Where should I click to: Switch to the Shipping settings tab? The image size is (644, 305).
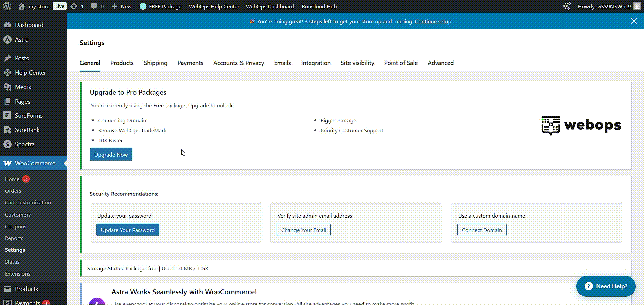(x=155, y=63)
